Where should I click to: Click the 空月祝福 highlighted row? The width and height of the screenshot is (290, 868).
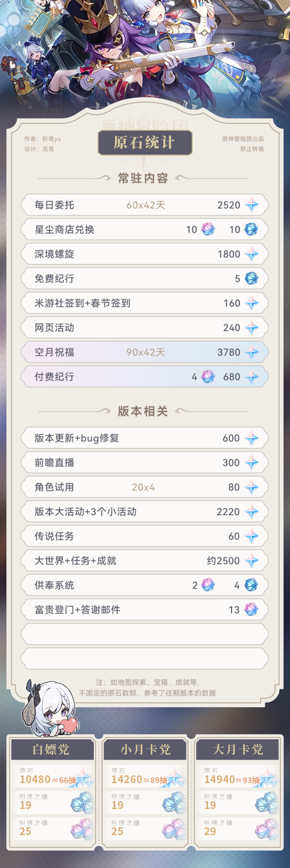click(145, 352)
